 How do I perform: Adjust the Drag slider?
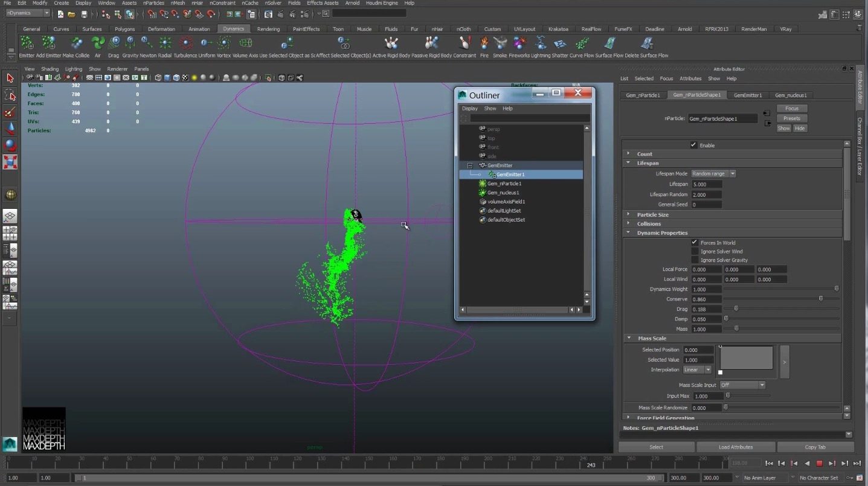pos(736,309)
